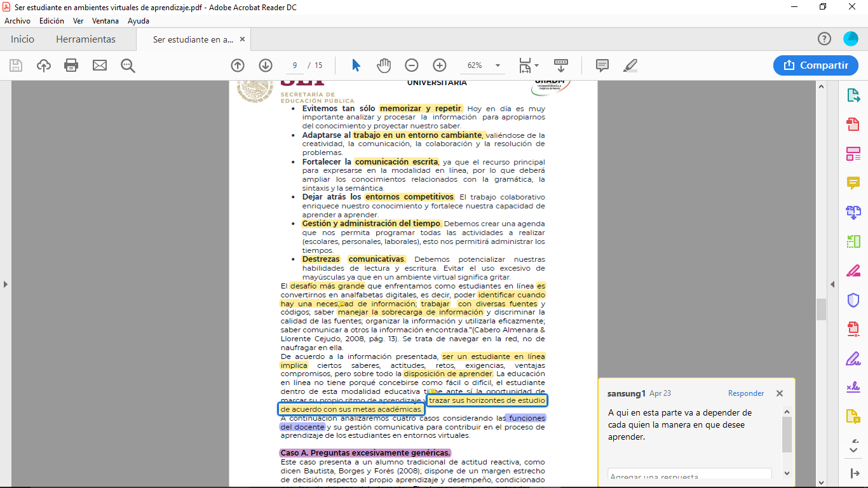Click the page number input field

(x=295, y=65)
